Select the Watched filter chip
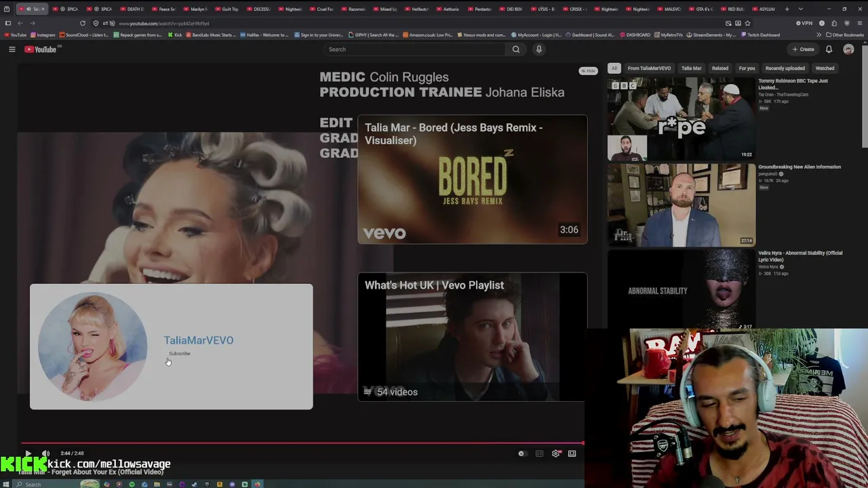The height and width of the screenshot is (488, 868). 825,68
